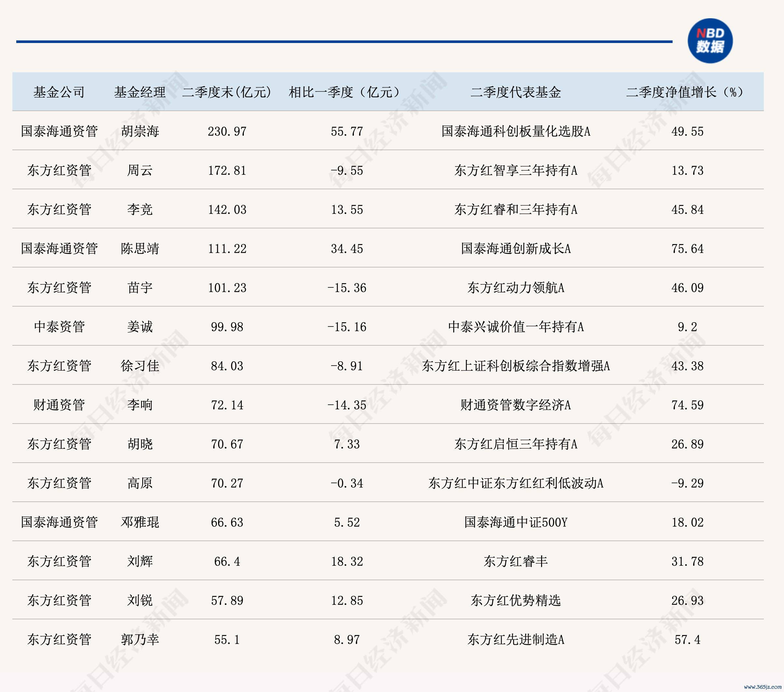Select fund 东方红睿丰
Viewport: 784px width, 692px height.
pos(515,562)
